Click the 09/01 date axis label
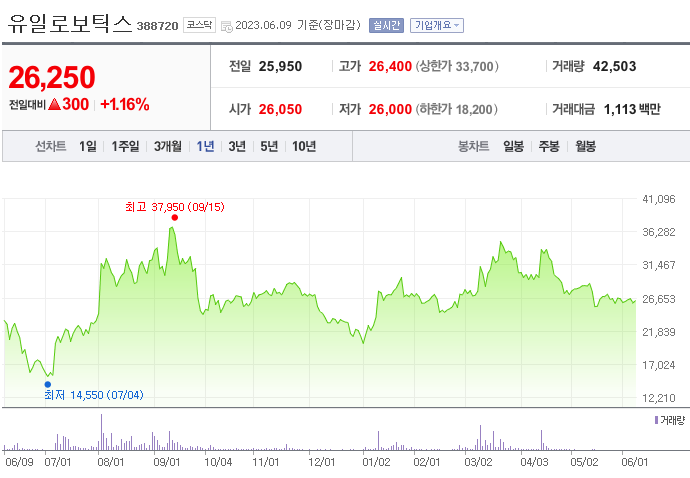Image resolution: width=690 pixels, height=478 pixels. point(167,462)
